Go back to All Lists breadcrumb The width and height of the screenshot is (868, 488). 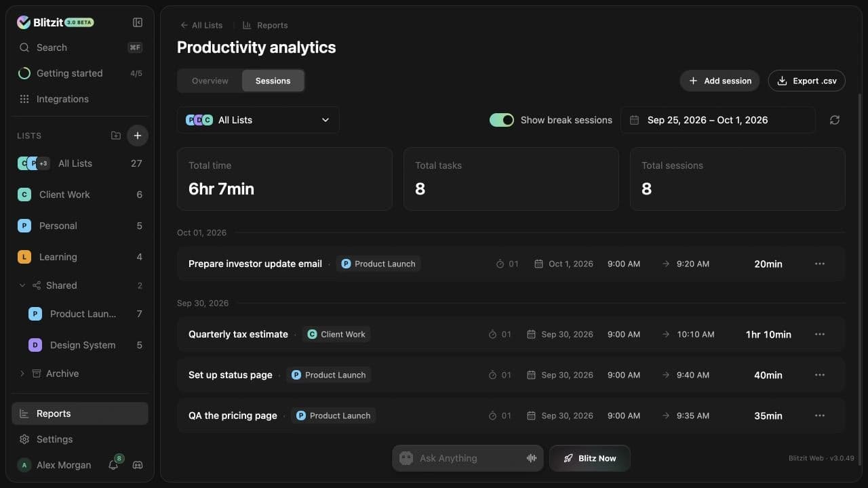201,25
